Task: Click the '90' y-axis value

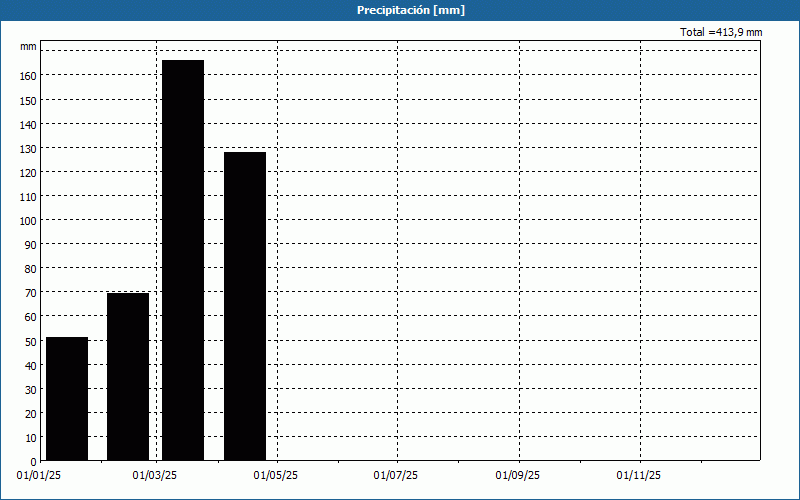Action: (31, 245)
